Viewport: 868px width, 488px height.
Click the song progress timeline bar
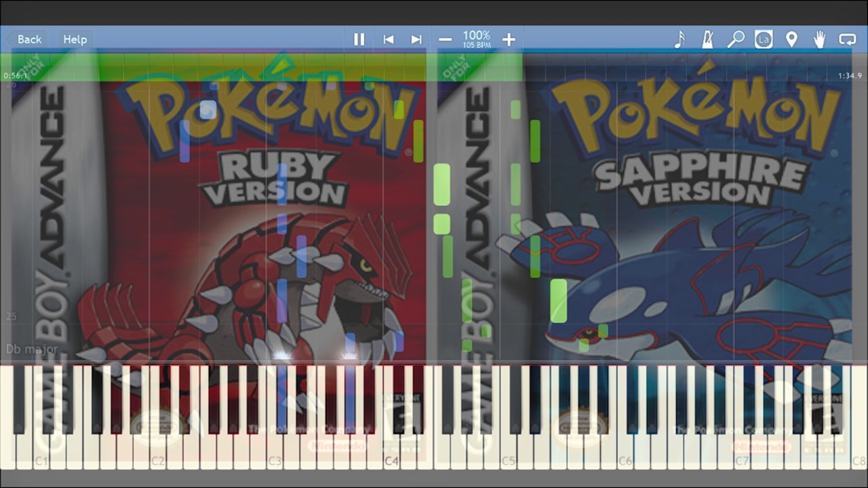(x=434, y=66)
